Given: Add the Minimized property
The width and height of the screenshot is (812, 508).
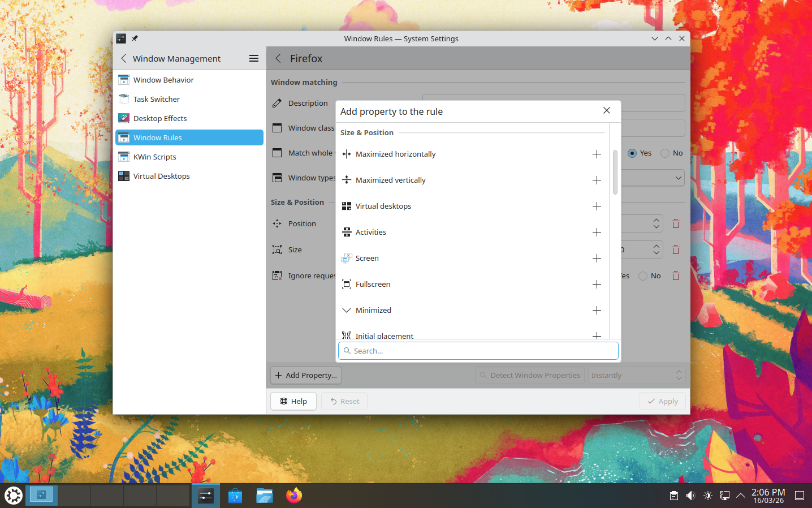Looking at the screenshot, I should (597, 310).
